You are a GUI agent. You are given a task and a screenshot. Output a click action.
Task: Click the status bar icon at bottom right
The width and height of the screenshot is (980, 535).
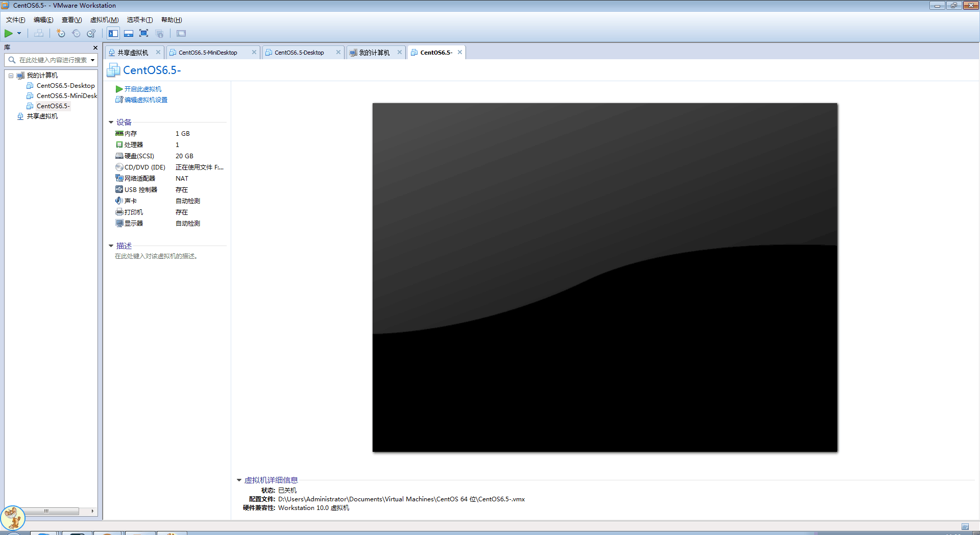pyautogui.click(x=965, y=526)
